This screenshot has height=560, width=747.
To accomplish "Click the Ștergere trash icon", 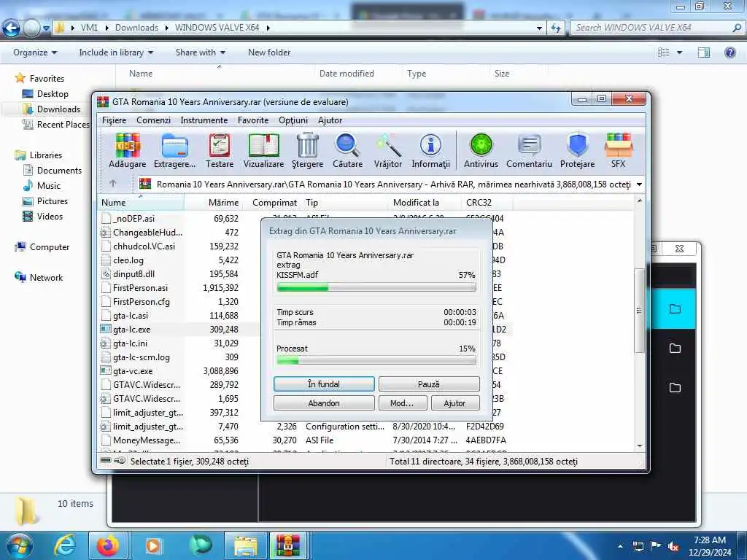I will pyautogui.click(x=307, y=150).
